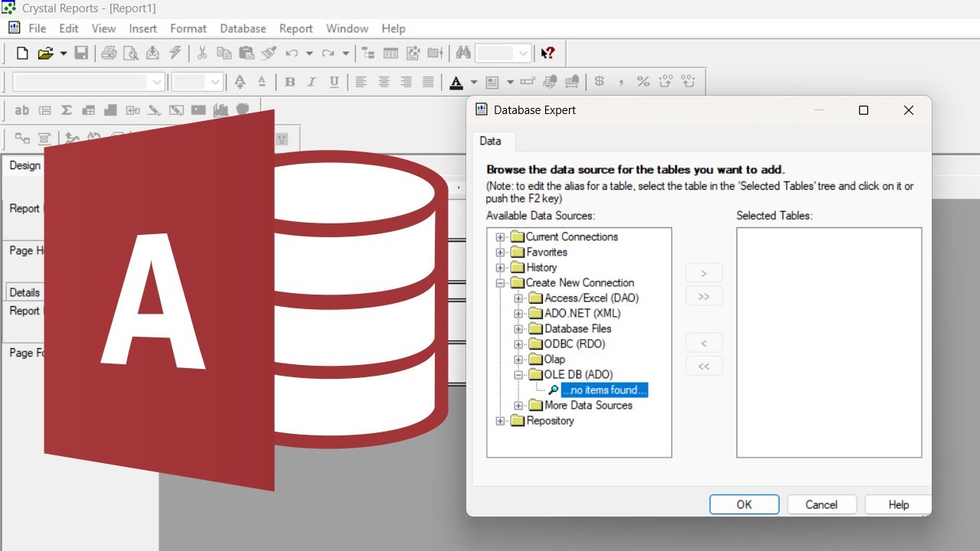Select the Database Files folder
980x551 pixels.
[x=577, y=329]
